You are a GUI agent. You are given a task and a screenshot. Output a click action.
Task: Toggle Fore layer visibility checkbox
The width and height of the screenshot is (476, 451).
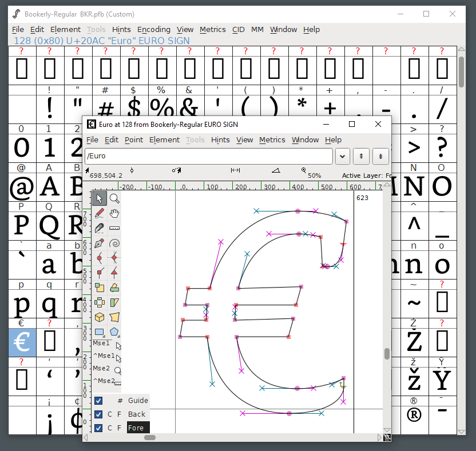coord(98,428)
